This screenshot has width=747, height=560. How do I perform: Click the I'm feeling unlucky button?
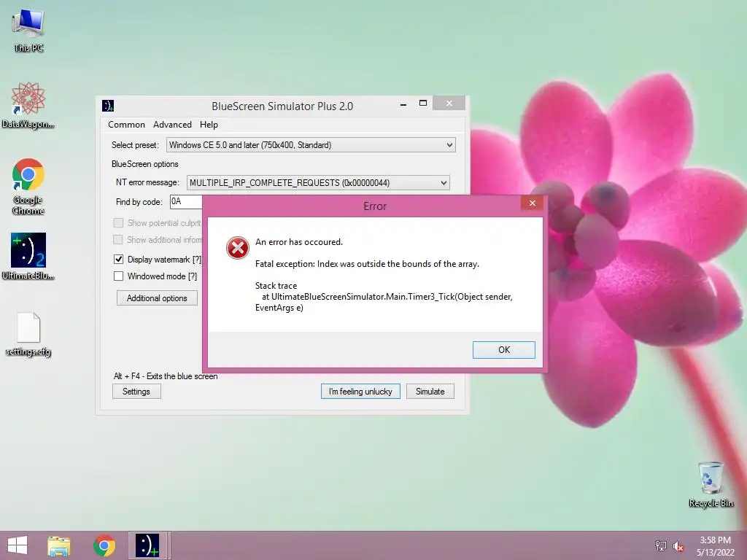pos(360,392)
